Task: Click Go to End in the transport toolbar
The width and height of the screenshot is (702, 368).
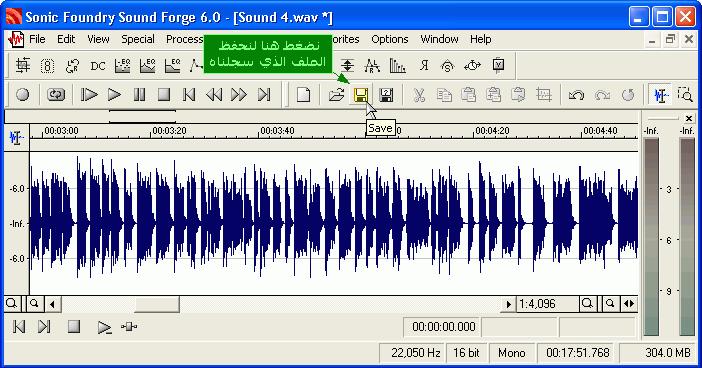Action: pos(264,94)
